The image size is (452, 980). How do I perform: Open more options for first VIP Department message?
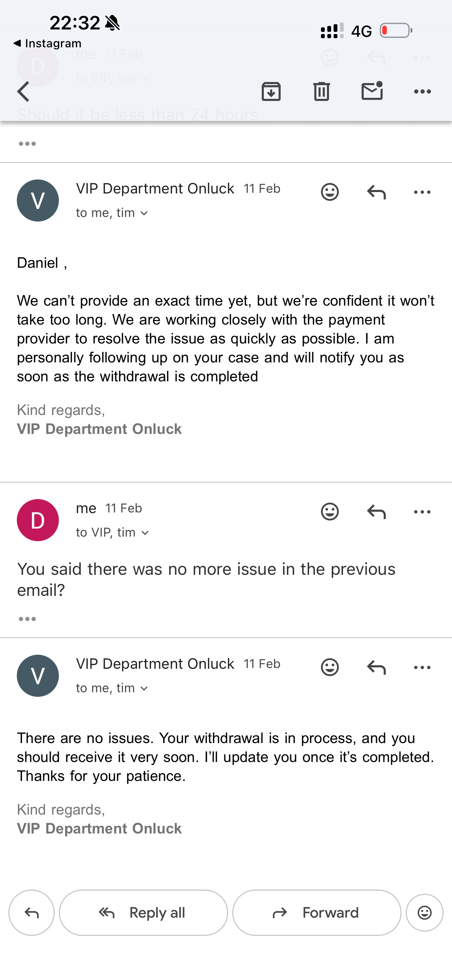point(422,192)
